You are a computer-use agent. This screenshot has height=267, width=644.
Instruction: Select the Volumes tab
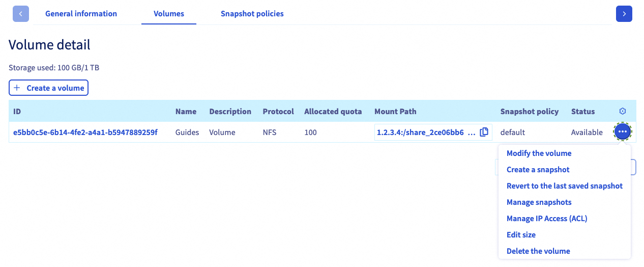(169, 14)
